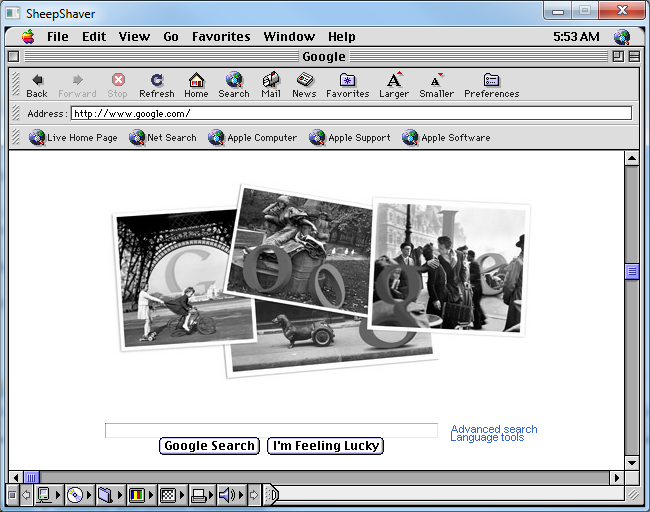
Task: Open the Search toolbar icon
Action: [x=234, y=85]
